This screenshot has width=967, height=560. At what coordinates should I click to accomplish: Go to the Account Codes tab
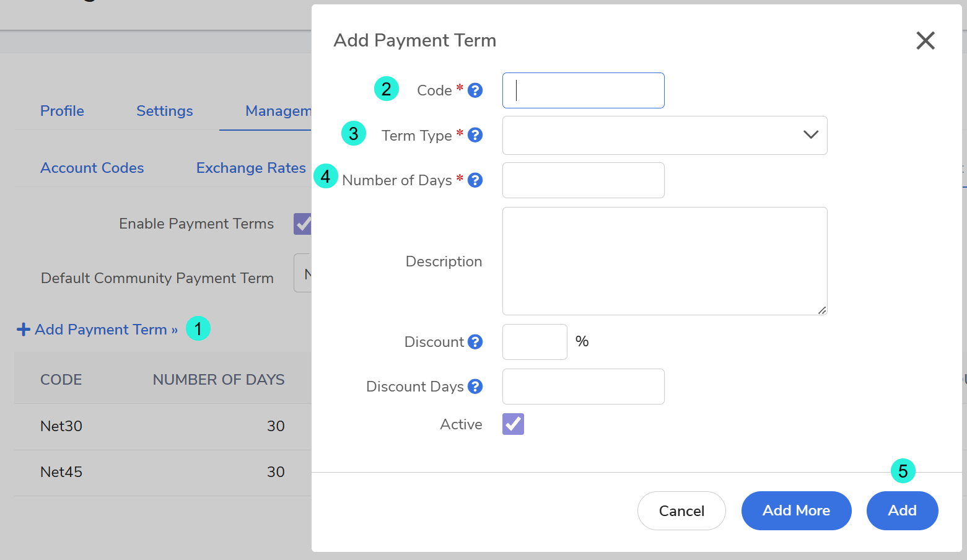point(92,168)
